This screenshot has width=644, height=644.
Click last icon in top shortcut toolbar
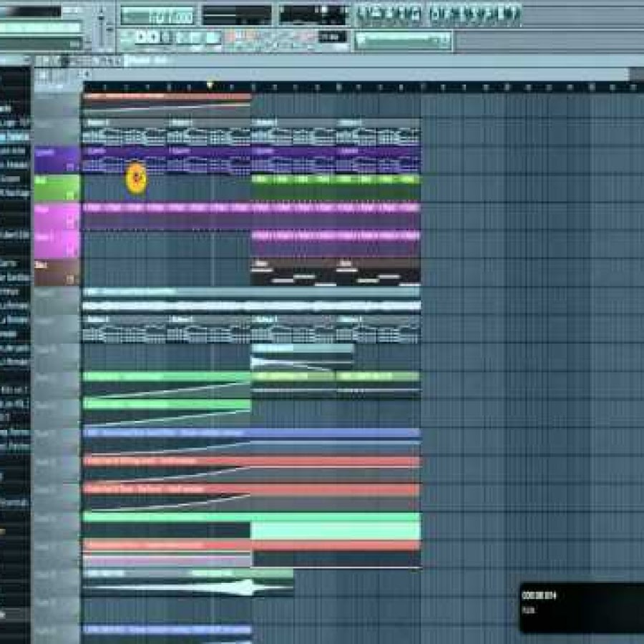click(510, 14)
